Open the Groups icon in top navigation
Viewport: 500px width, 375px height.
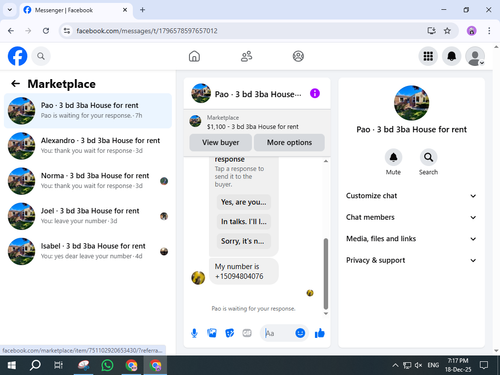(x=298, y=56)
